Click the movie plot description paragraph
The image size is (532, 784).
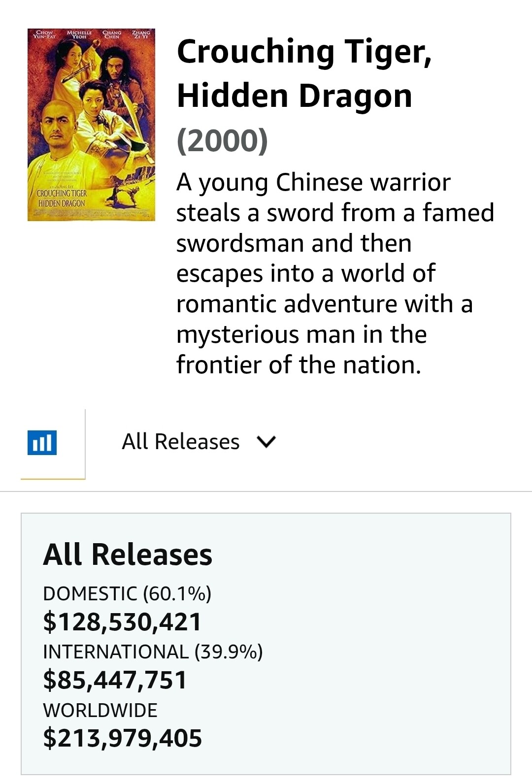[x=335, y=273]
